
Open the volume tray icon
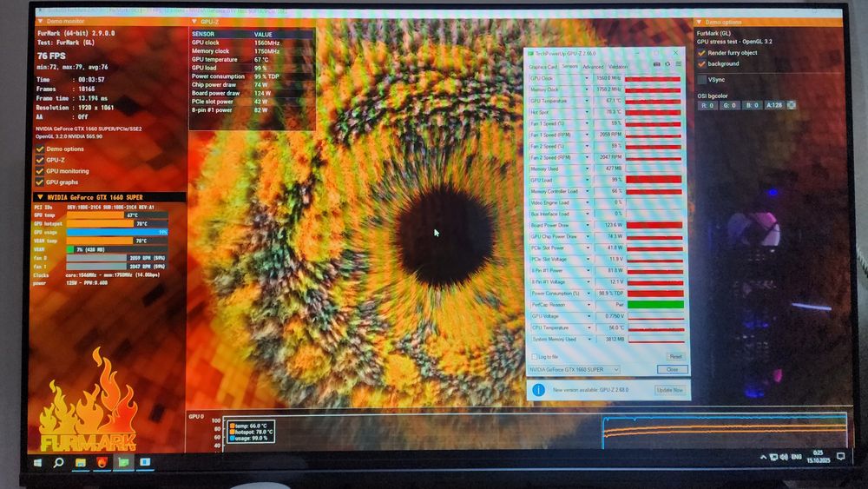tap(784, 458)
